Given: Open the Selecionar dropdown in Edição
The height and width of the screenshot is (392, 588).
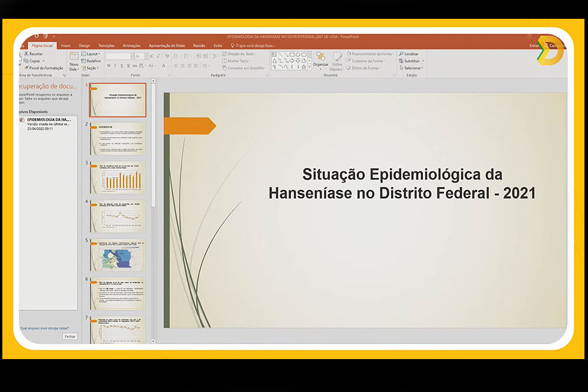Looking at the screenshot, I should (x=412, y=68).
